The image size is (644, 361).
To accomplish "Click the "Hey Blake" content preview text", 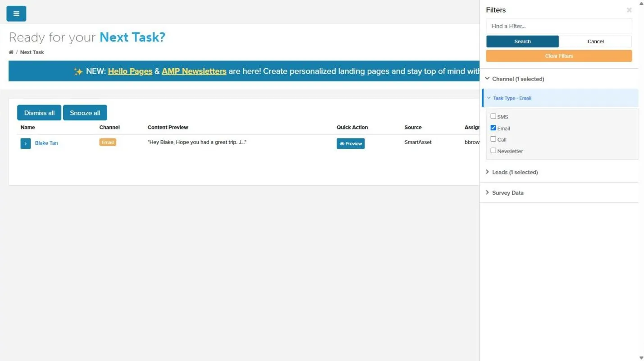I will [x=197, y=142].
